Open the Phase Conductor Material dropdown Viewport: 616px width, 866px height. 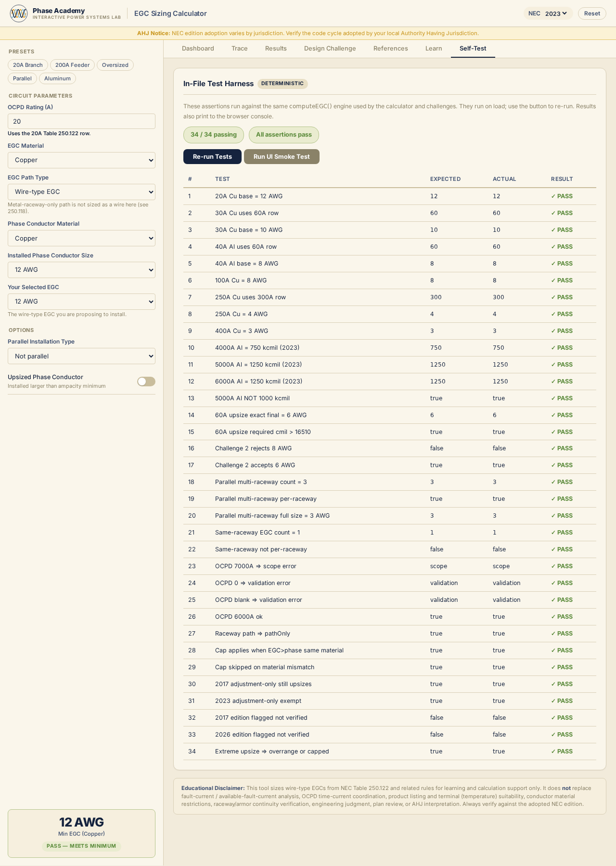81,238
